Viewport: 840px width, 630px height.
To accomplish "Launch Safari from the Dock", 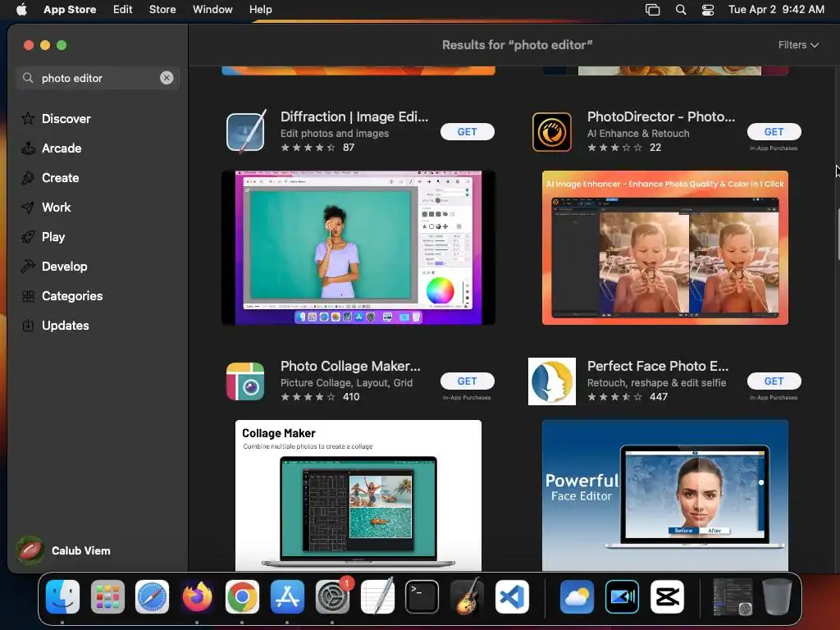I will tap(152, 597).
